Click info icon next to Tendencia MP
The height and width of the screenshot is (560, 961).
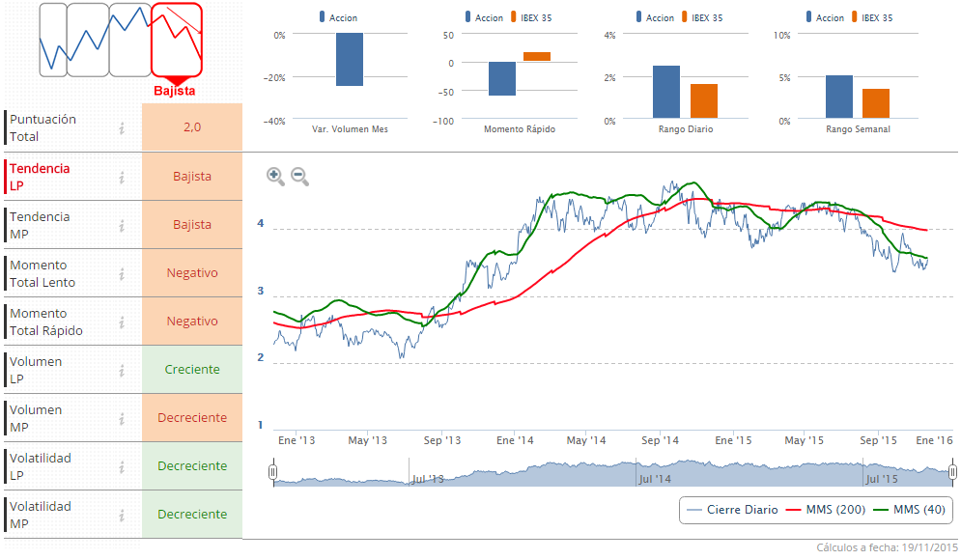pyautogui.click(x=122, y=225)
